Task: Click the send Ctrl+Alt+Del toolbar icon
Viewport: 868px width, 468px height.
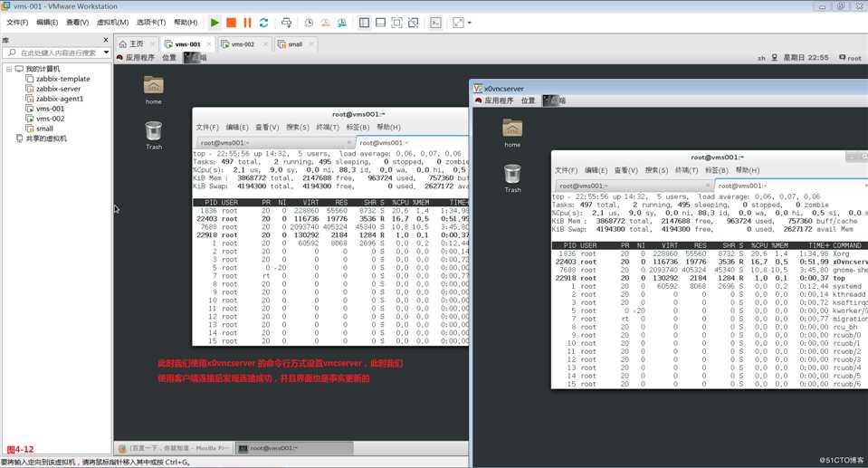Action: 286,23
